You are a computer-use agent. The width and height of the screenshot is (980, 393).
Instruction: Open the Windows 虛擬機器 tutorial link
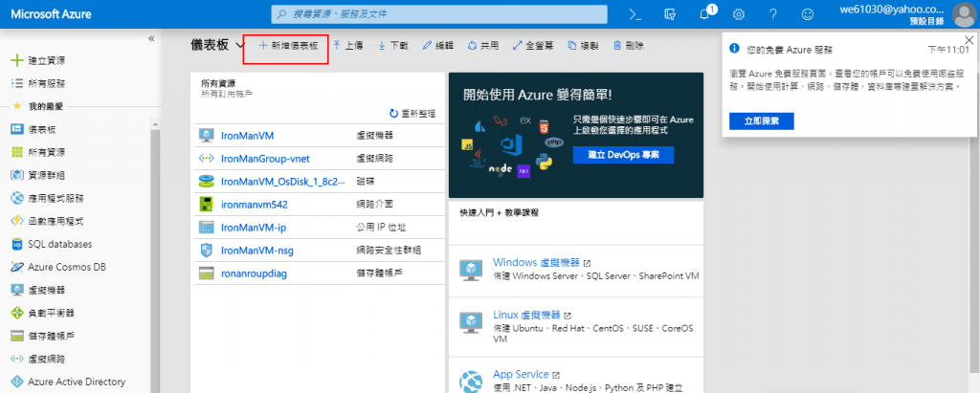point(536,262)
